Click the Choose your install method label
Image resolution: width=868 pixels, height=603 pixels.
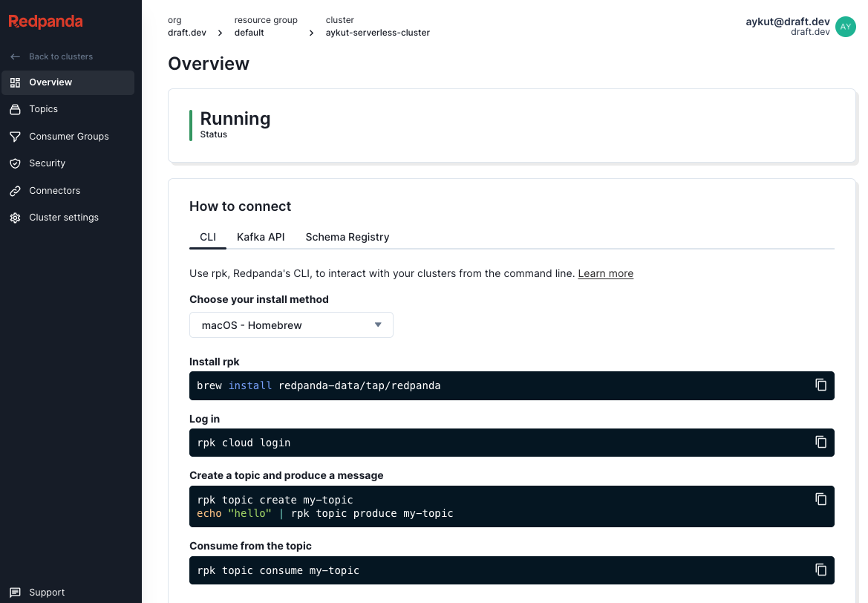pyautogui.click(x=259, y=299)
